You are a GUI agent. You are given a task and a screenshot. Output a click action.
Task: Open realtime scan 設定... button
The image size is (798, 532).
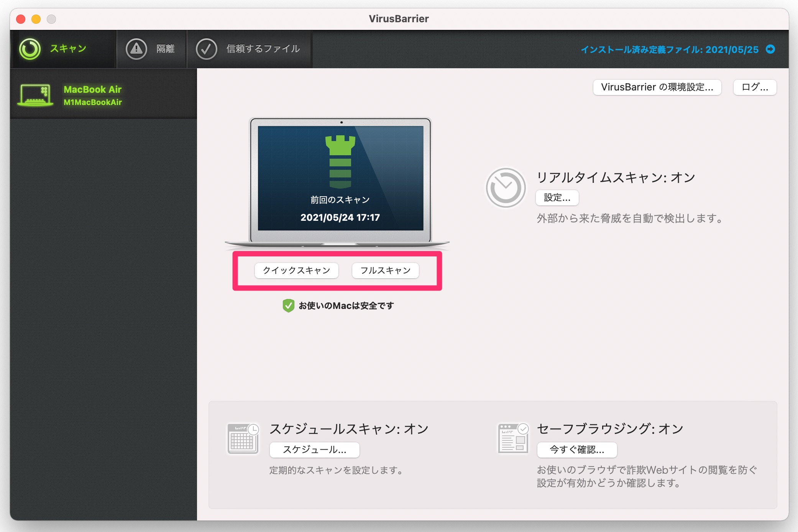[x=557, y=198]
